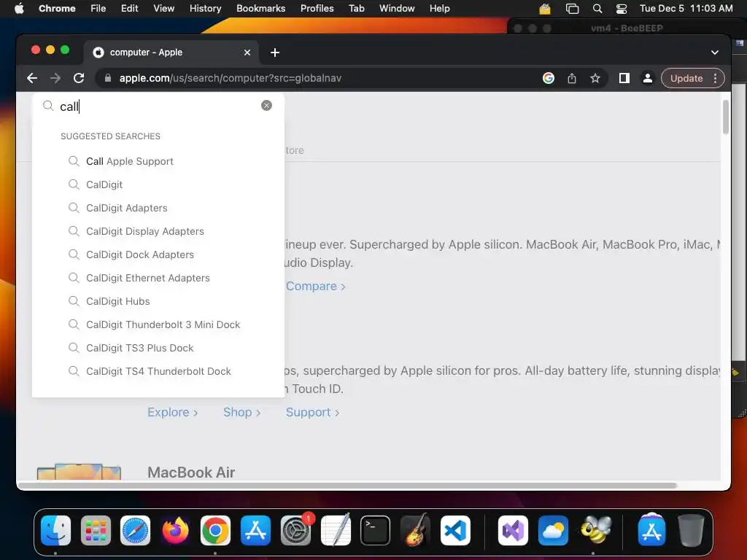Open the Explore link

coord(172,413)
